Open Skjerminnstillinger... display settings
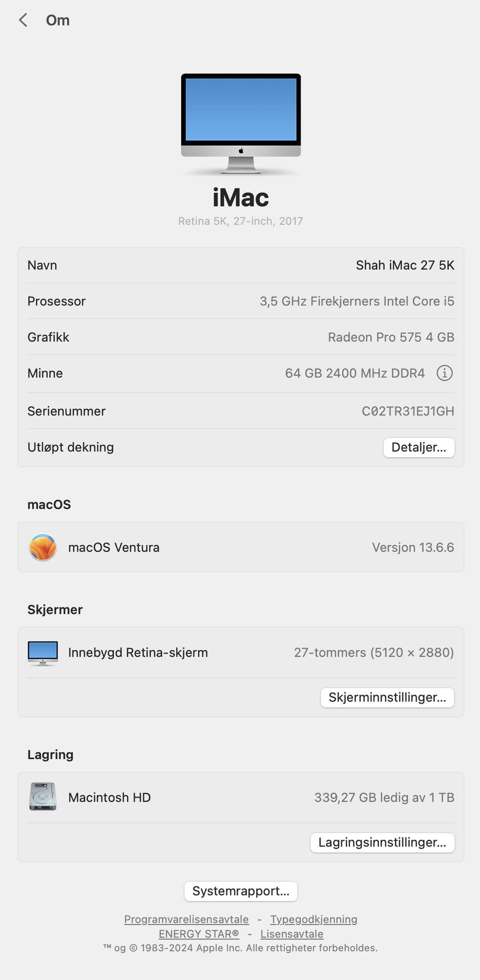The image size is (480, 980). (x=387, y=697)
